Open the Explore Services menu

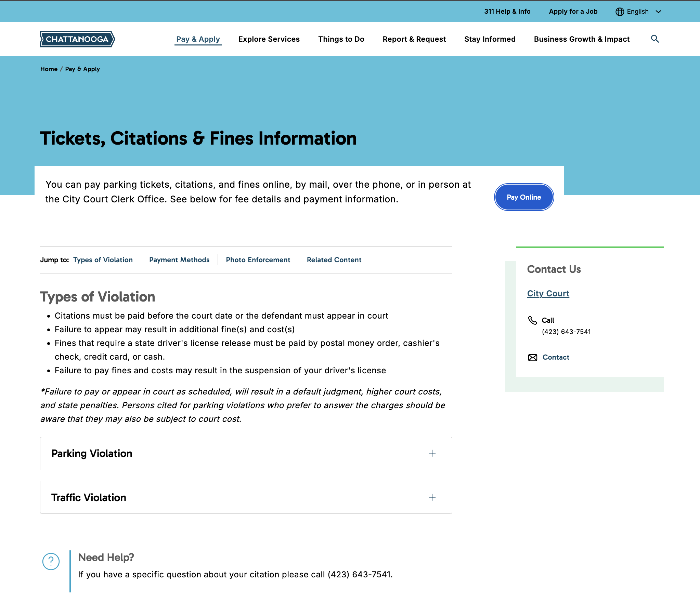point(269,39)
